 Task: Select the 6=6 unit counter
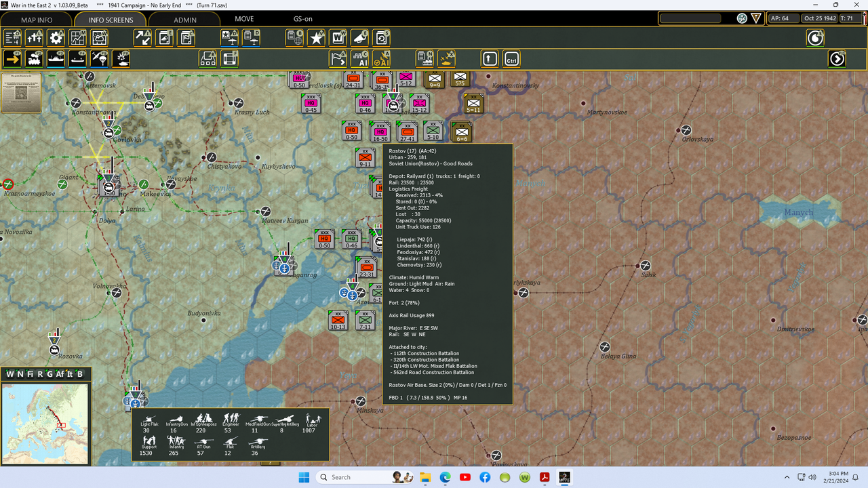pyautogui.click(x=461, y=132)
